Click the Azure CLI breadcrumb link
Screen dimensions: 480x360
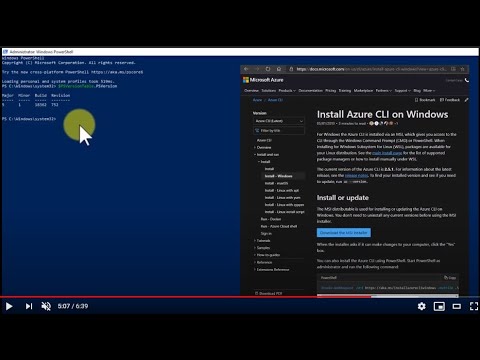coord(275,100)
